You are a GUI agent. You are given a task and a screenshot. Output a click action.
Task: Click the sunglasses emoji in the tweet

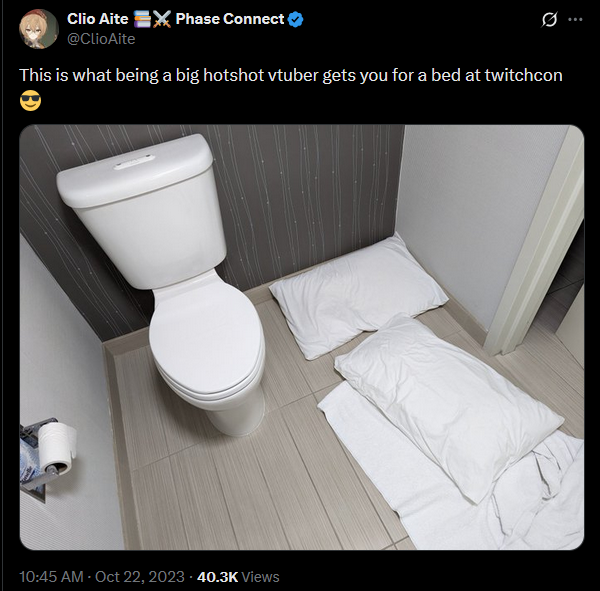coord(30,101)
